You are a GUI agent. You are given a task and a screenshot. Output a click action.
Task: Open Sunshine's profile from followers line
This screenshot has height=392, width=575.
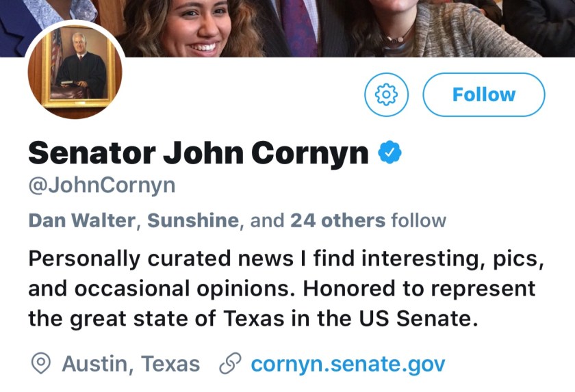(193, 221)
